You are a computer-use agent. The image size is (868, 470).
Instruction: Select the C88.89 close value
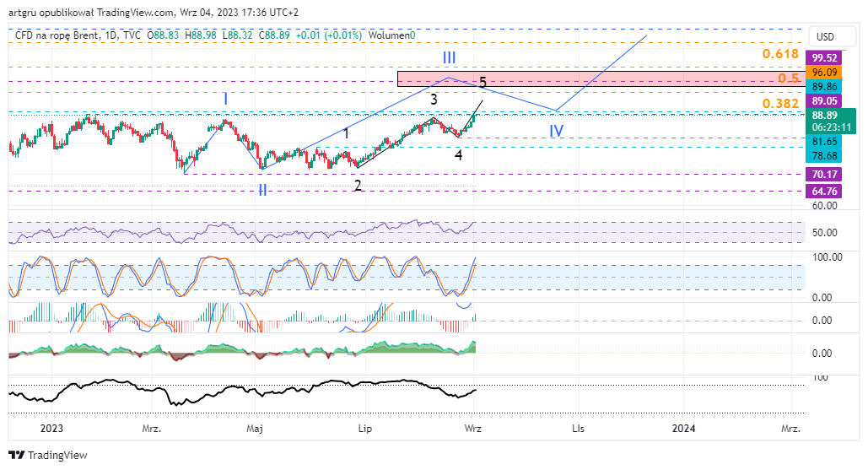pos(274,35)
